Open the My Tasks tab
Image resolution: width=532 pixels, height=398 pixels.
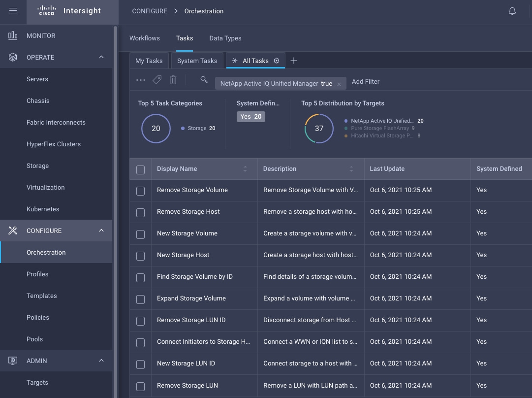point(149,61)
